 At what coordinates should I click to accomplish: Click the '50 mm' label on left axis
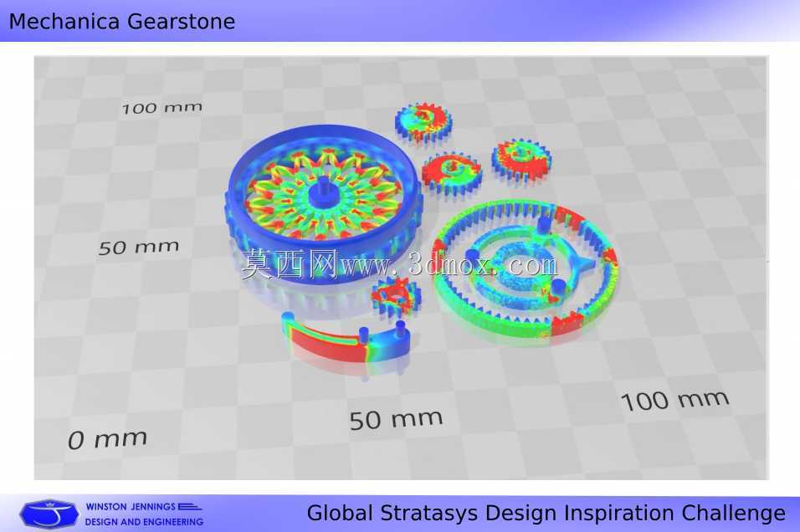click(139, 248)
